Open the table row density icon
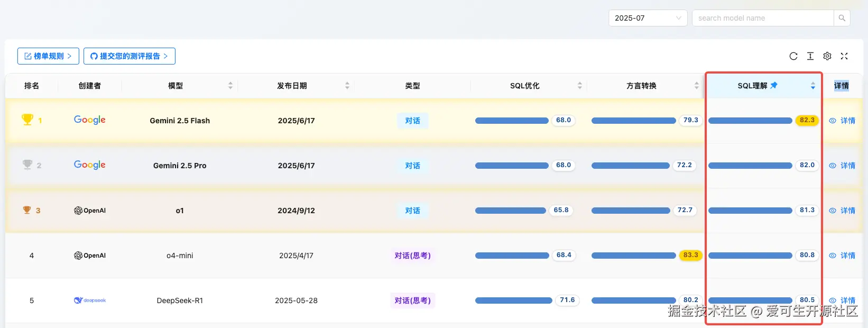 click(x=810, y=56)
